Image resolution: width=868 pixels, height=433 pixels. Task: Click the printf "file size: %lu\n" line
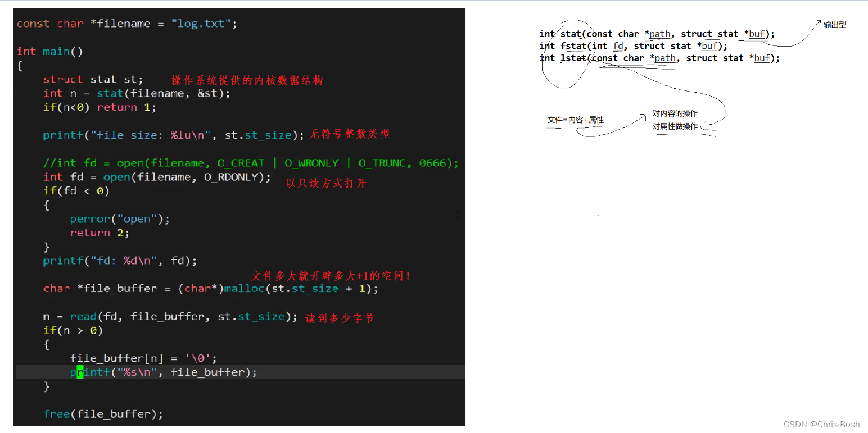tap(174, 135)
